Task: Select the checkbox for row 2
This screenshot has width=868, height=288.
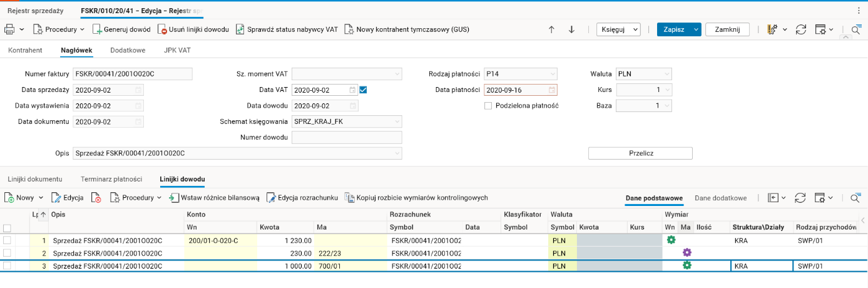Action: [7, 253]
